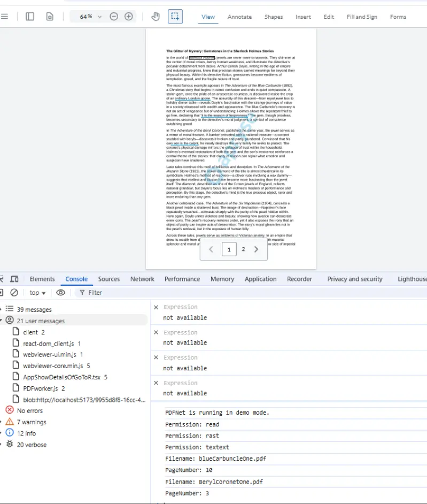Select the dashed rectangle selection tool
This screenshot has height=504, width=427.
tap(175, 17)
